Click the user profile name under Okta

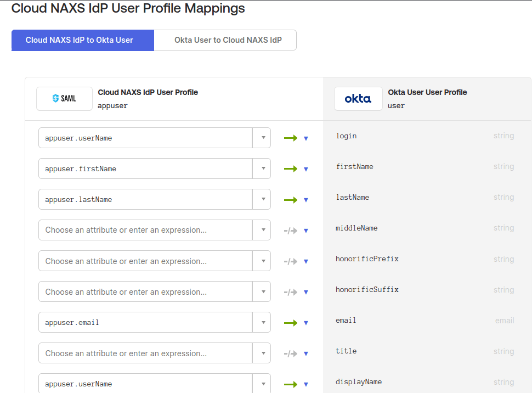(x=397, y=105)
